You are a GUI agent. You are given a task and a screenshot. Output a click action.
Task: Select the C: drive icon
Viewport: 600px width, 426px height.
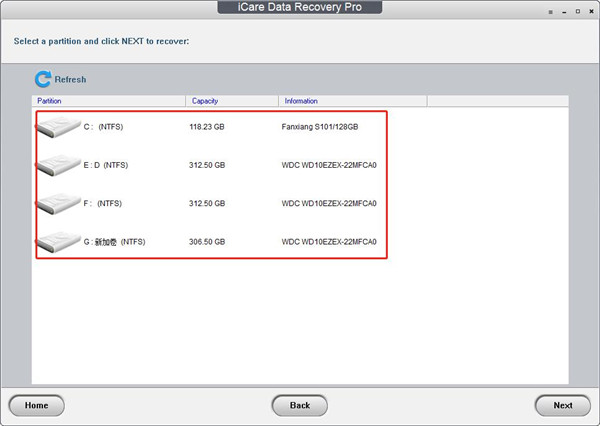point(59,127)
